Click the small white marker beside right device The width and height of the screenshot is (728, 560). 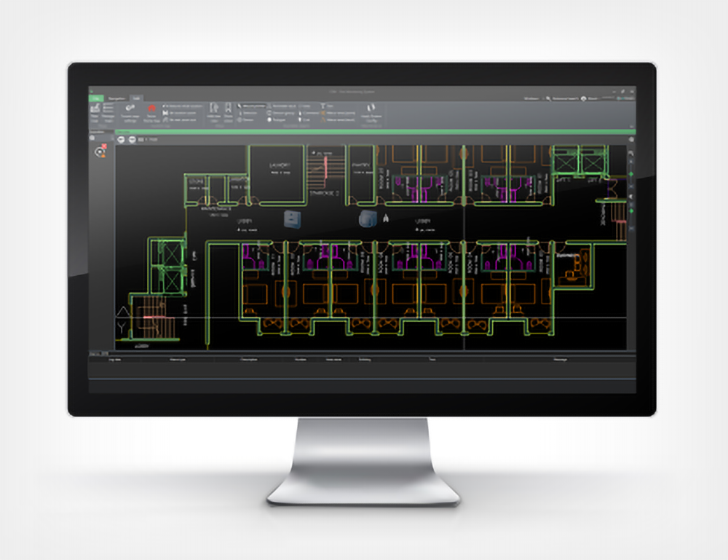click(x=386, y=217)
